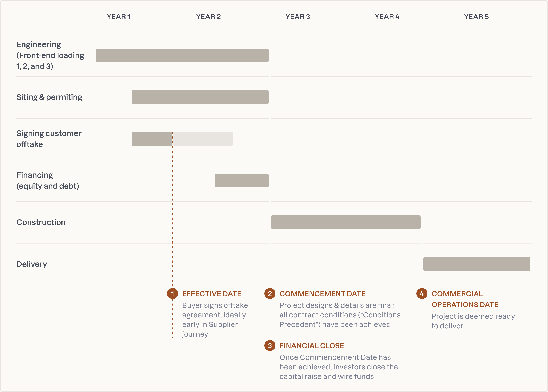This screenshot has height=392, width=548.
Task: Click the YEAR 1 column header
Action: point(119,17)
